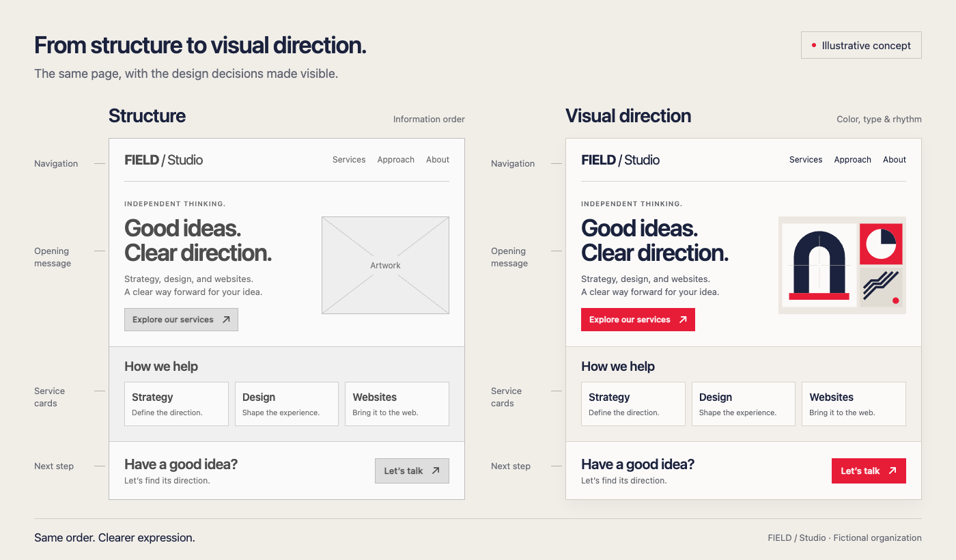Click the arrow icon on the gray Explore button
The image size is (956, 560).
click(226, 320)
